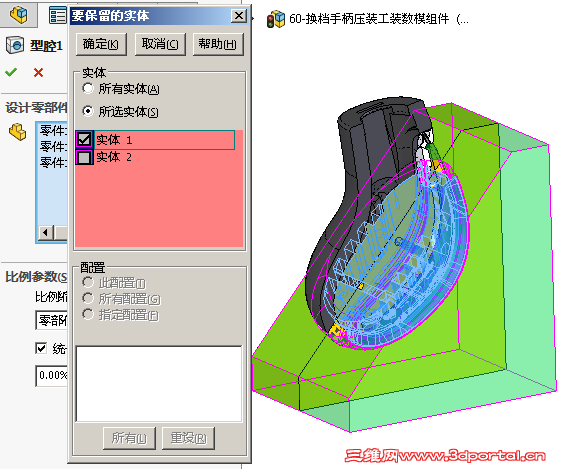
Task: Click the 设计零部件 section header
Action: coord(36,108)
